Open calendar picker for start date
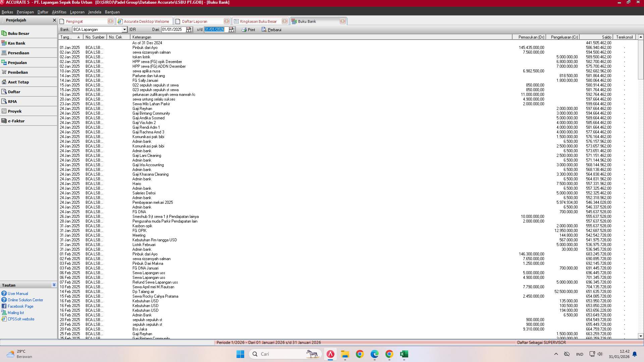This screenshot has height=362, width=644. [189, 29]
